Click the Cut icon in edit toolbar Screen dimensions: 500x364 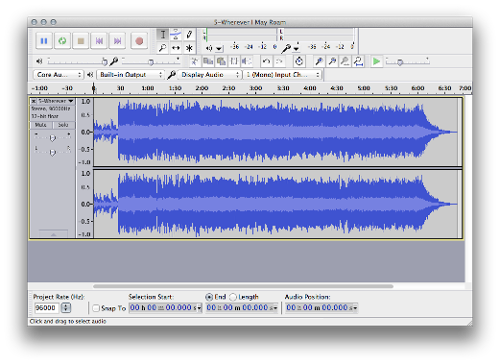[195, 61]
